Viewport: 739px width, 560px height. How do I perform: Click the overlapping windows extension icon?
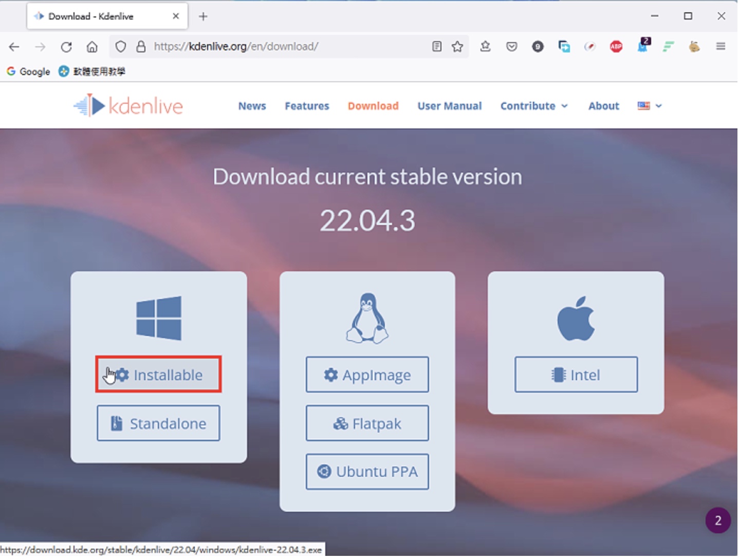pos(564,47)
